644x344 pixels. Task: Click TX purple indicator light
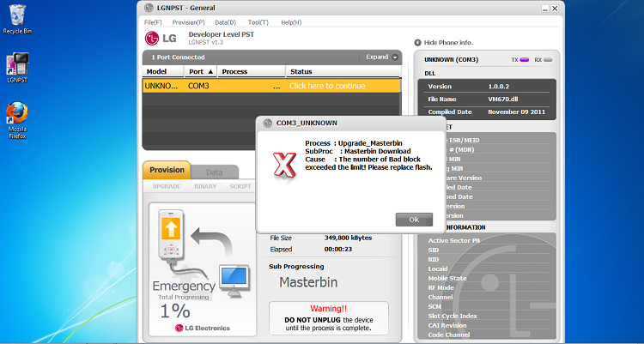coord(524,60)
